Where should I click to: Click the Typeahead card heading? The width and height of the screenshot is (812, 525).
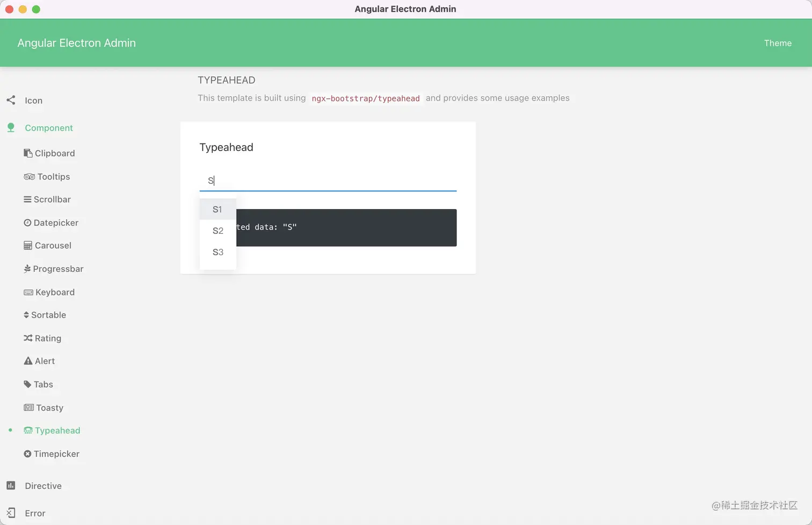(226, 147)
